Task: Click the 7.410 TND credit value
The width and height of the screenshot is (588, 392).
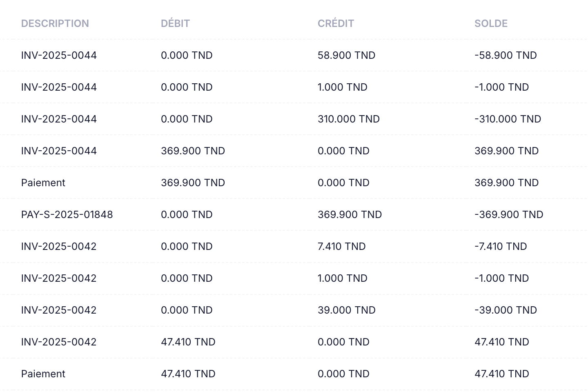Action: pyautogui.click(x=341, y=246)
